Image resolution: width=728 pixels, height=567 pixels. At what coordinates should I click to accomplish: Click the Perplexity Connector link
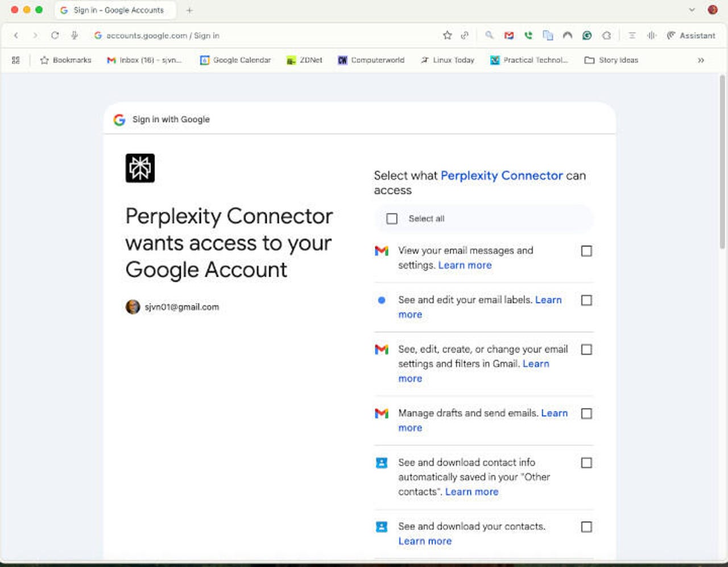502,176
